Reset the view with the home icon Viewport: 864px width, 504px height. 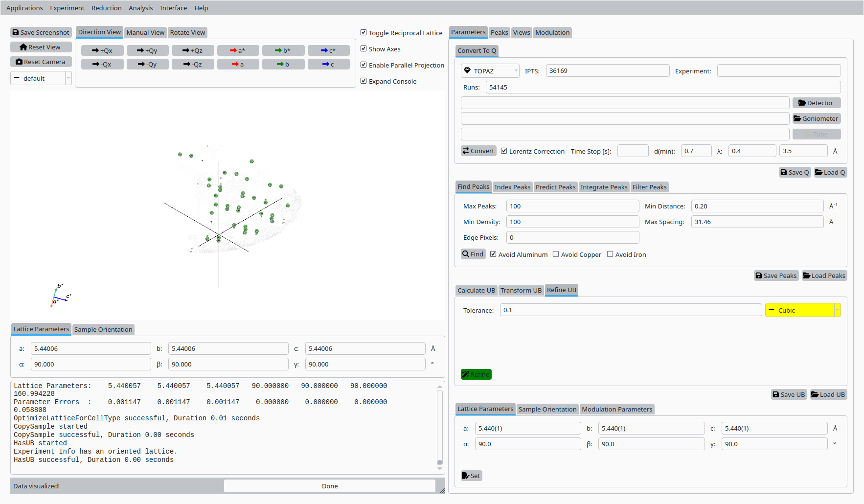[41, 47]
